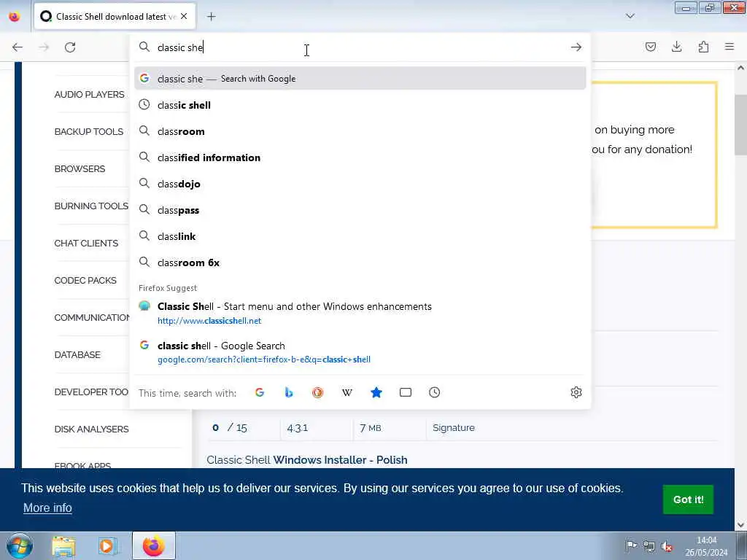Open the BACKUP TOOLS category

click(x=88, y=131)
